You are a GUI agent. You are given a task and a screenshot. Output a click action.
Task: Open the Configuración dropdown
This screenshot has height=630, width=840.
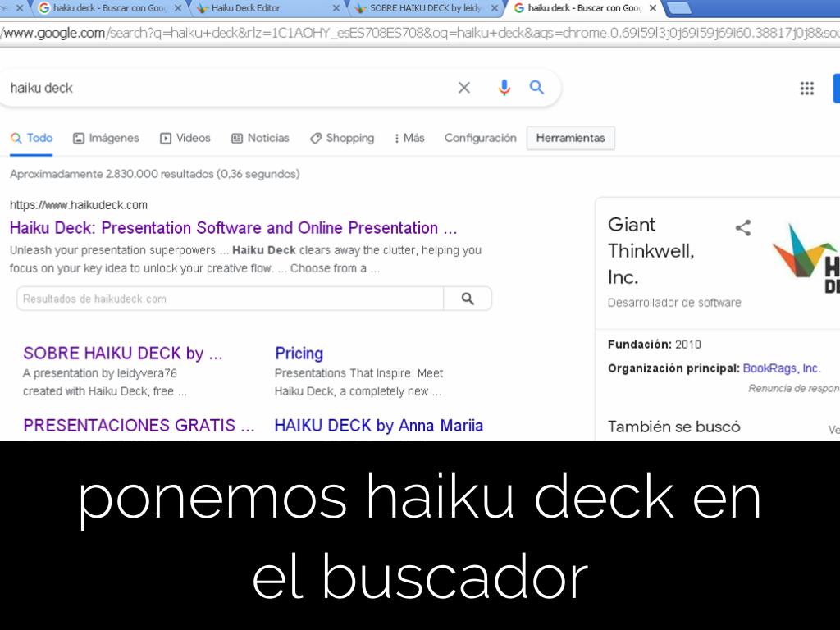click(x=480, y=138)
